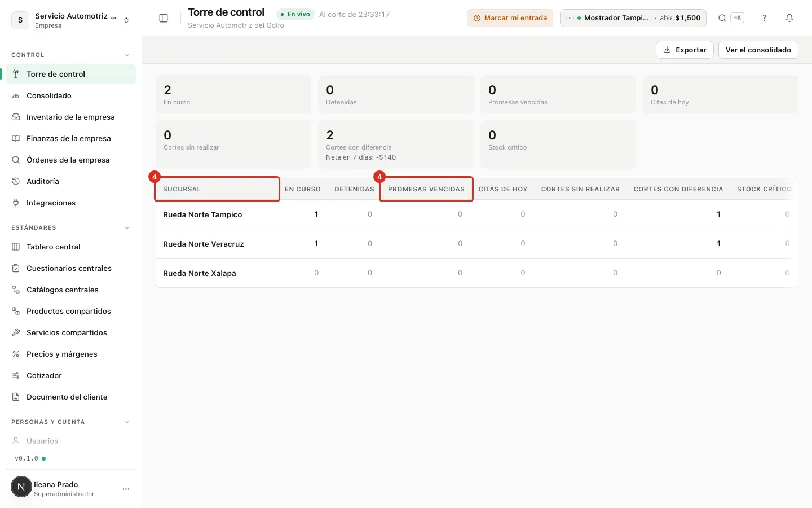Open the Mostrador Tampico cash register selector
Screen dimensions: 812x508
(x=633, y=18)
